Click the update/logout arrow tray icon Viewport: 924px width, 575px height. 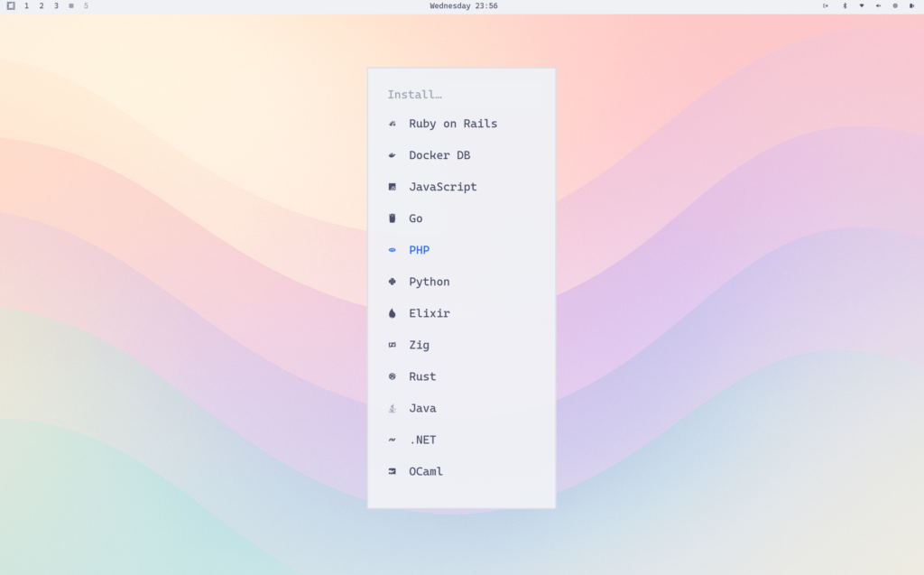[x=826, y=6]
